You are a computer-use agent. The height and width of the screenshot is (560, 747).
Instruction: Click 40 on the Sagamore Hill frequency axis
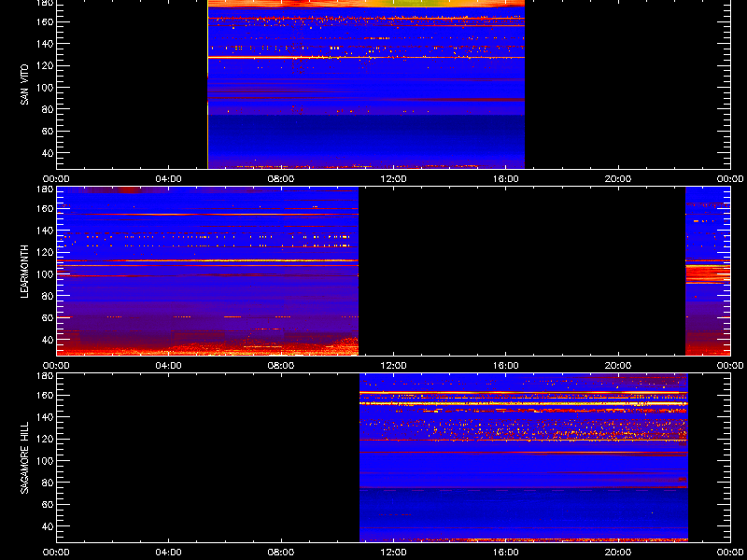pos(49,526)
